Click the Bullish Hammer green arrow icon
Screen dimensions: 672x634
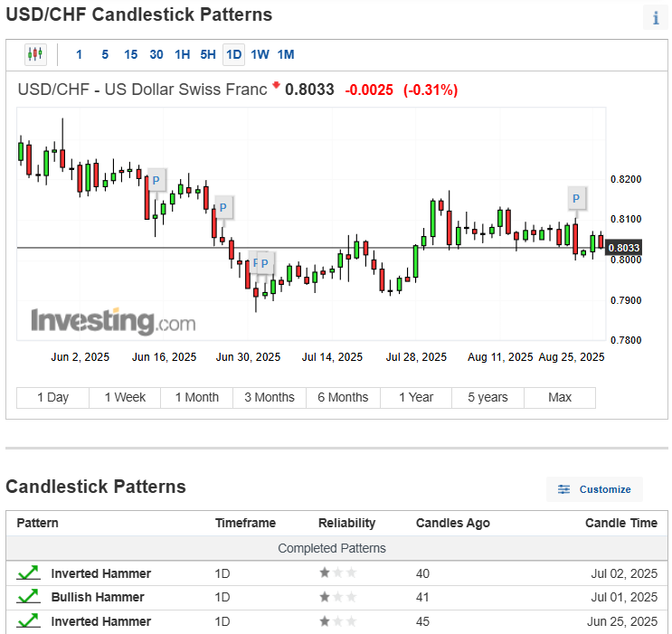(28, 597)
